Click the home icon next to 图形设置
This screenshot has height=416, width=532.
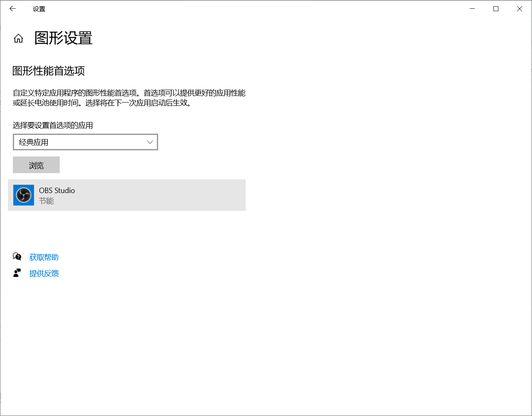pyautogui.click(x=18, y=38)
